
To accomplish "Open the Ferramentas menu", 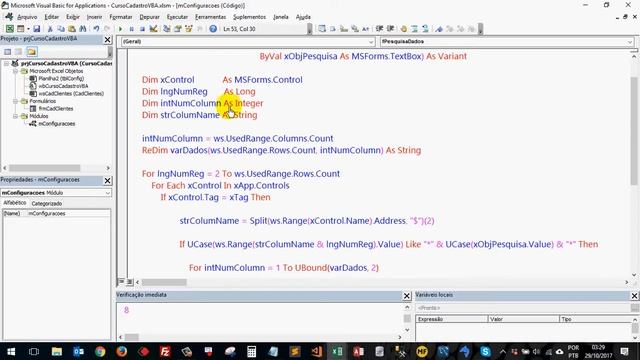I will tap(210, 17).
